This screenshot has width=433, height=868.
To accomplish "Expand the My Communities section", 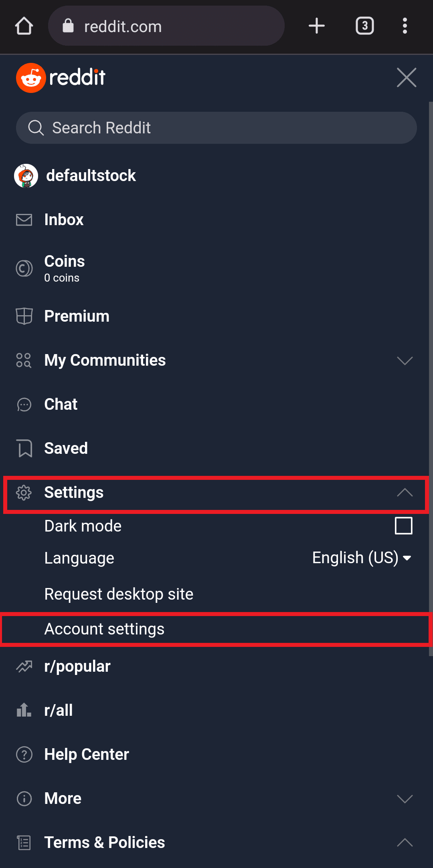I will coord(405,360).
